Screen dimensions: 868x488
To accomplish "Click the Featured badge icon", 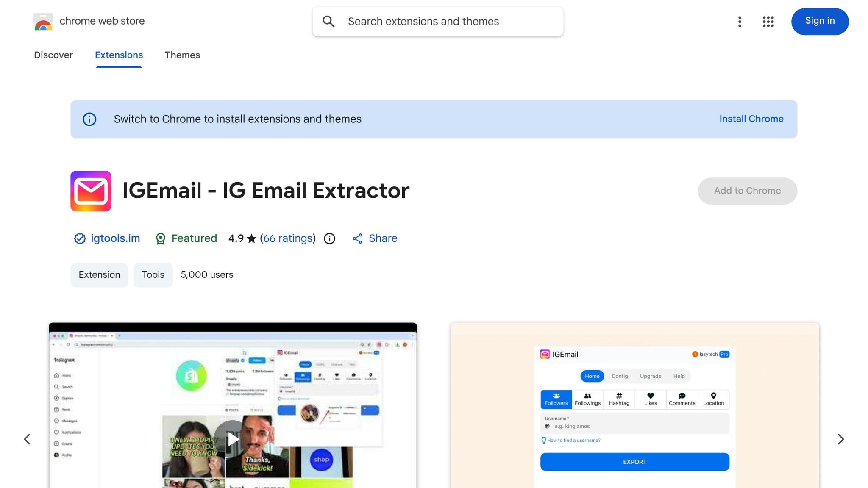I will (x=160, y=238).
